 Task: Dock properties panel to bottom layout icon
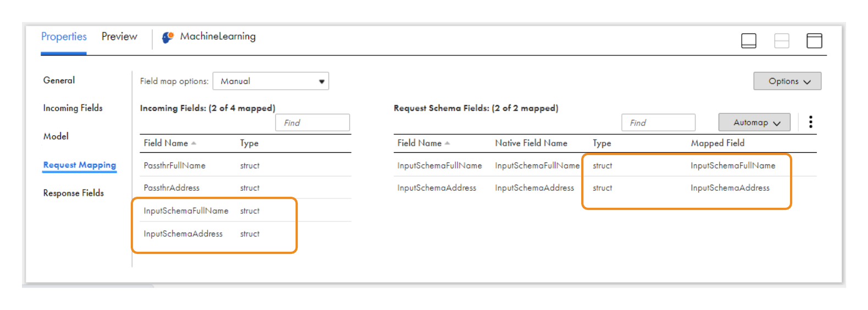click(748, 41)
